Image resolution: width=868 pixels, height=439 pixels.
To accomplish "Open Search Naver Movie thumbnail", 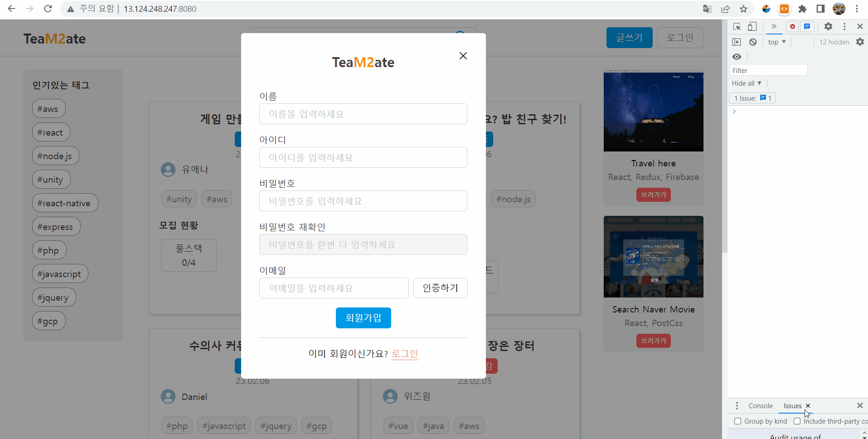I will [653, 257].
